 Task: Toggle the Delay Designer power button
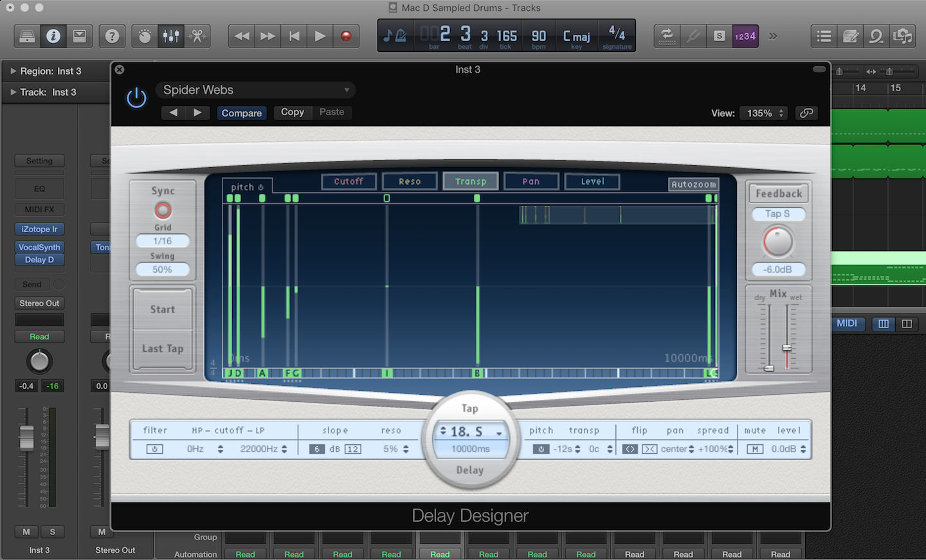[x=136, y=98]
